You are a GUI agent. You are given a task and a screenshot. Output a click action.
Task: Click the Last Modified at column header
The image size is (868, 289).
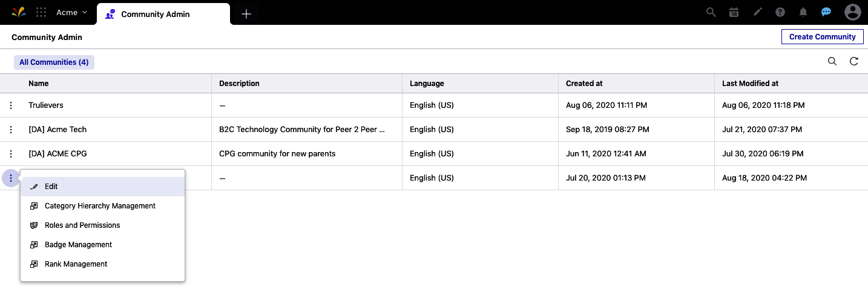[x=750, y=84]
